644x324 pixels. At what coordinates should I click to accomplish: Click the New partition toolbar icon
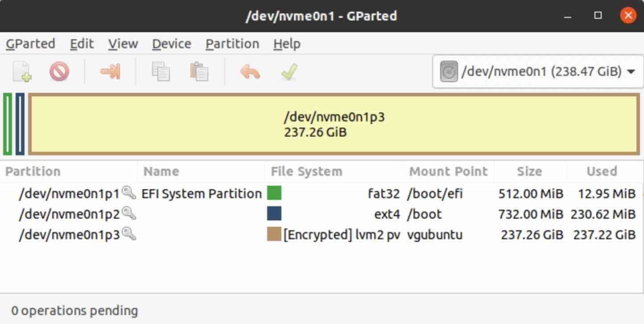click(x=21, y=71)
